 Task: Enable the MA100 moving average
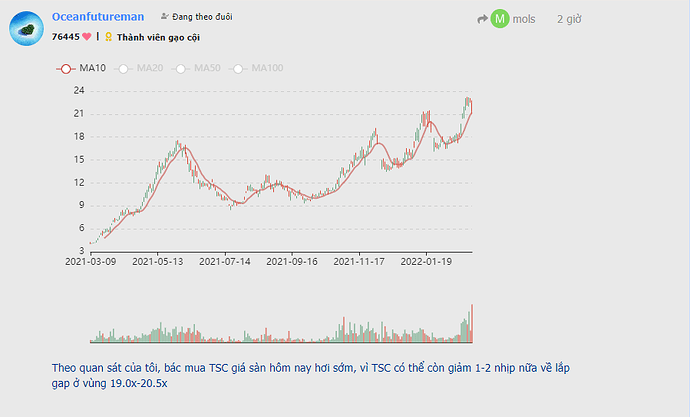256,68
